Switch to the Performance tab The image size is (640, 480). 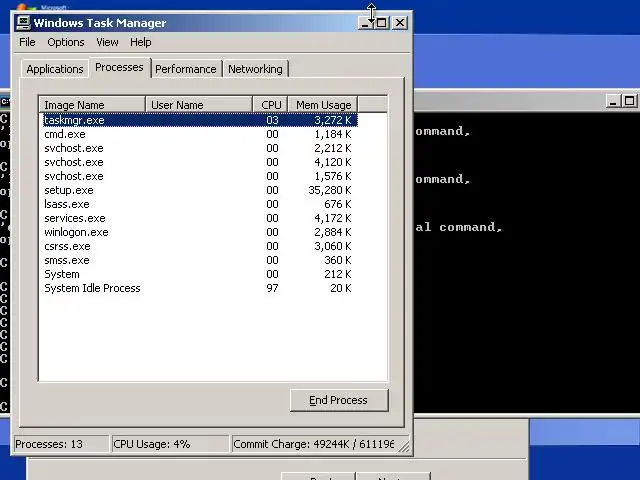(x=186, y=69)
